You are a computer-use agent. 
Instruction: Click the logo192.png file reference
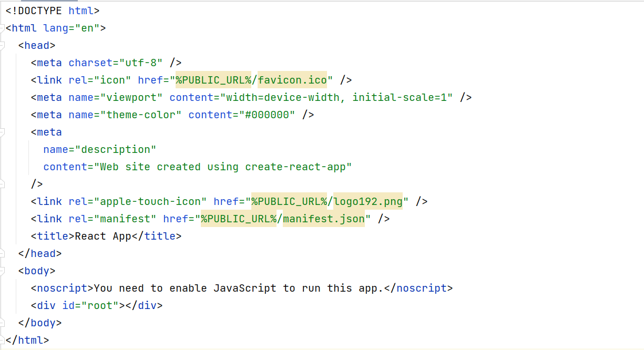click(367, 201)
